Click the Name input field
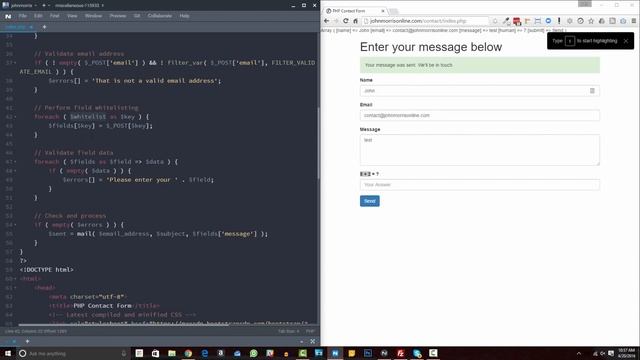Viewport: 640px width, 360px height. (x=480, y=91)
